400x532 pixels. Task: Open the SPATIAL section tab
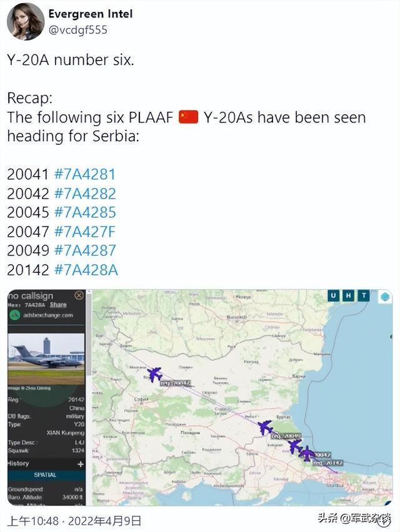[44, 475]
